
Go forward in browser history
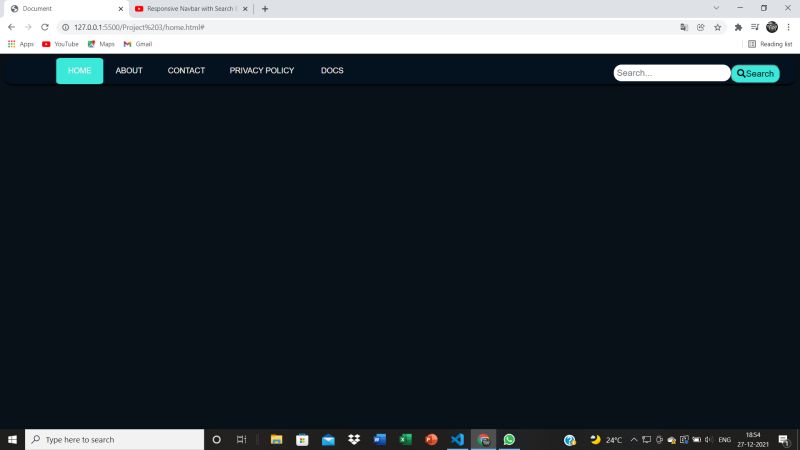(x=28, y=27)
